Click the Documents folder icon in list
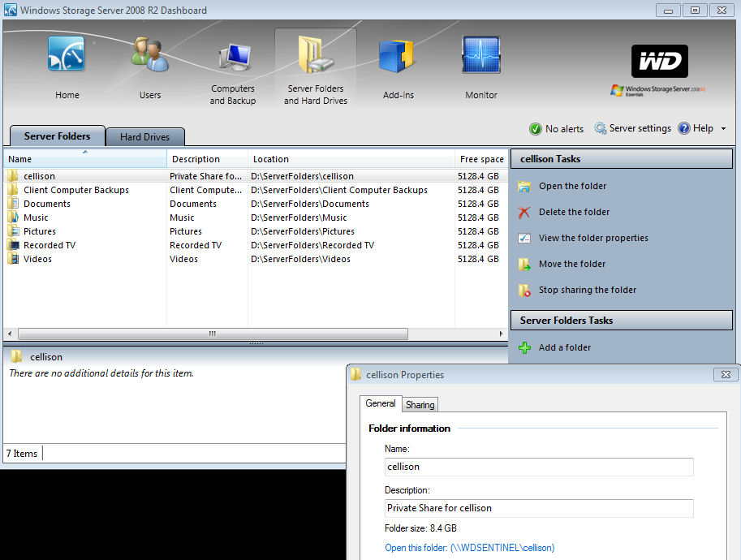The height and width of the screenshot is (560, 741). tap(13, 204)
